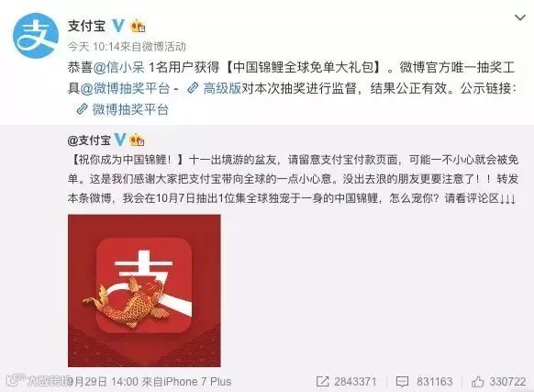The image size is (534, 392).
Task: Click the crown membership badge beside top 支付宝
Action: pyautogui.click(x=138, y=26)
